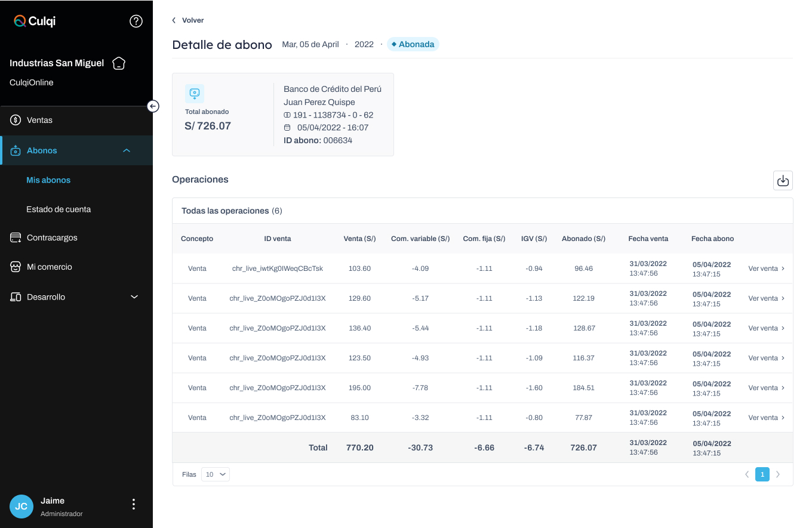The height and width of the screenshot is (528, 812).
Task: Click the Contracargos card icon
Action: point(16,238)
